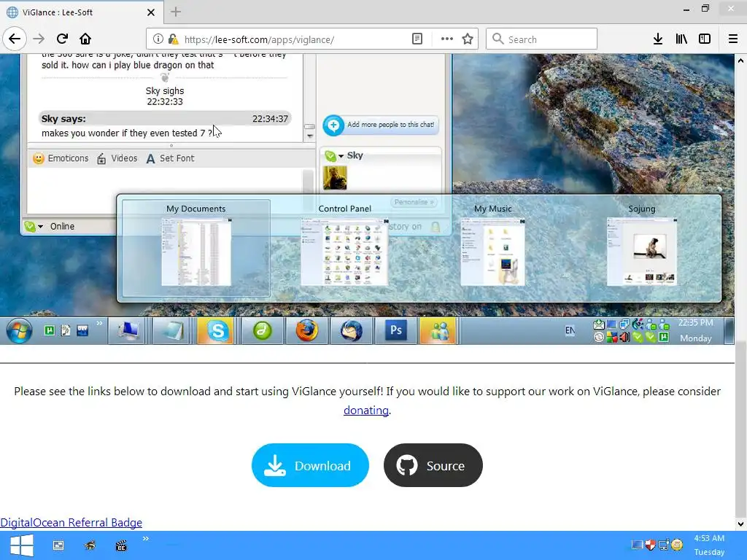Image resolution: width=747 pixels, height=560 pixels.
Task: Click Sky's avatar picture in the chat
Action: pos(335,178)
